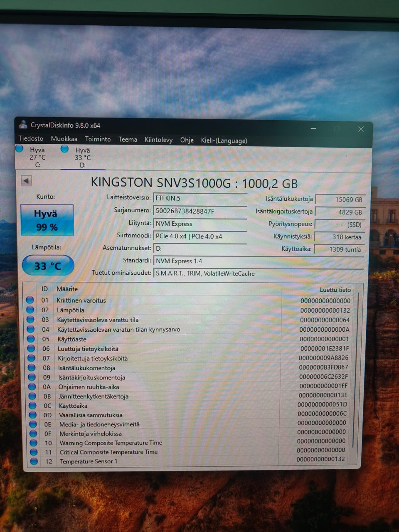Click the previous disk arrow button
This screenshot has width=399, height=532.
tap(26, 181)
